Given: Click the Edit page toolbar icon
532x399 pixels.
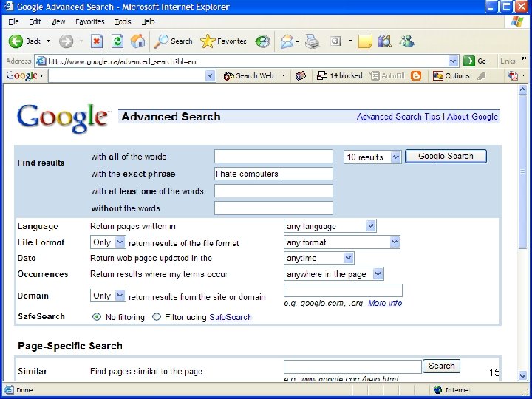Looking at the screenshot, I should pos(335,41).
